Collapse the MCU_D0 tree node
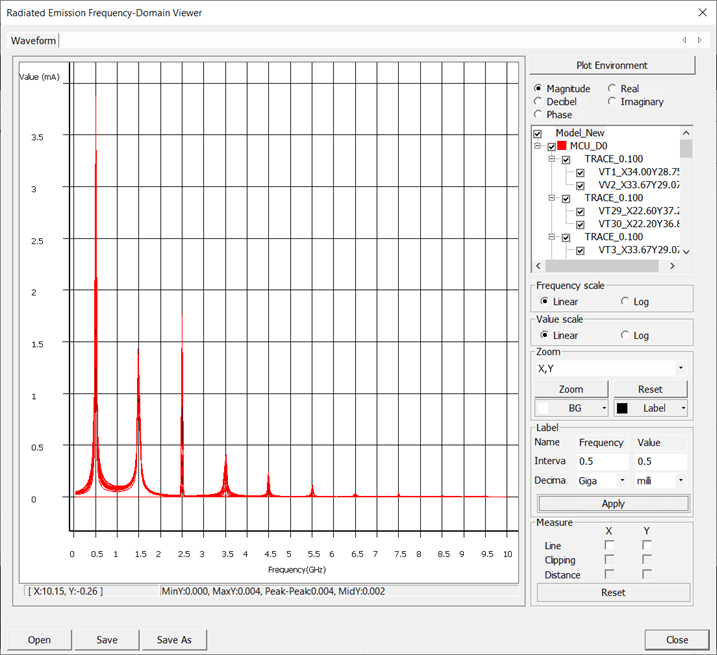The height and width of the screenshot is (655, 717). tap(539, 147)
